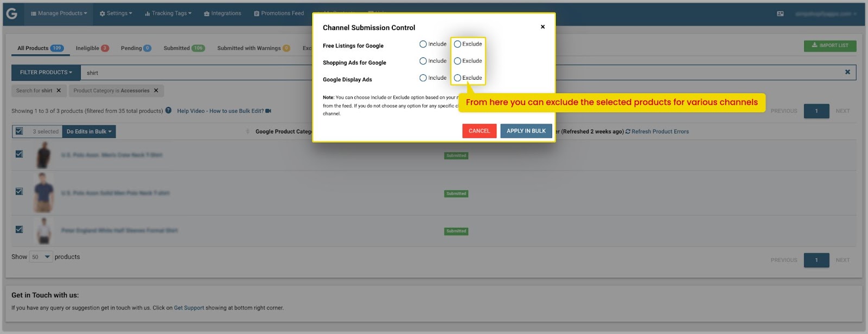Select Exclude for Free Listings for Google
The image size is (868, 334).
(x=457, y=44)
